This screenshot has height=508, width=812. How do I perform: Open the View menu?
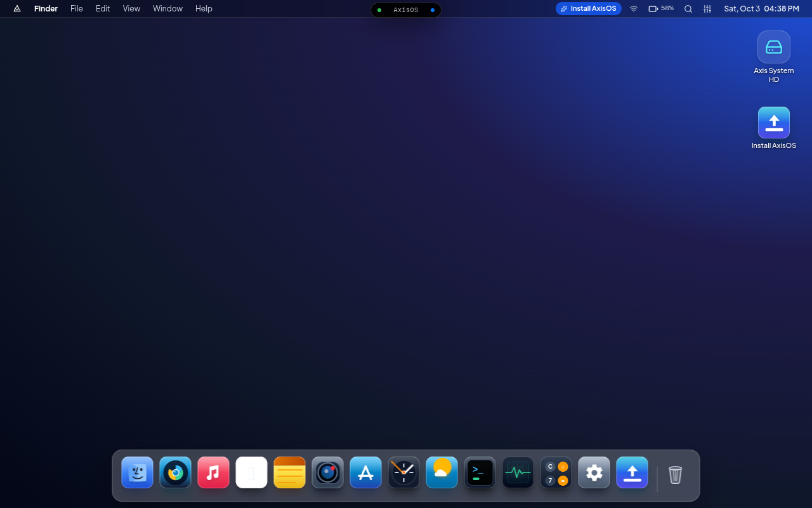click(131, 9)
